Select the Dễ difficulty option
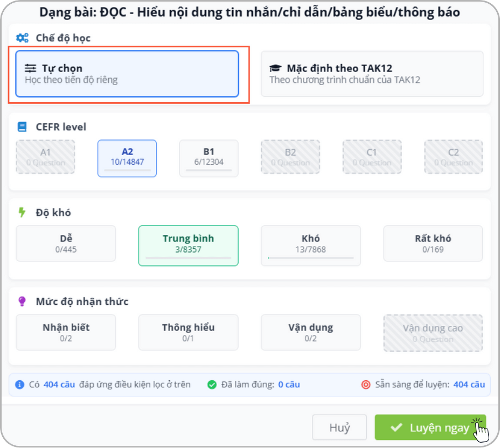 (x=66, y=243)
